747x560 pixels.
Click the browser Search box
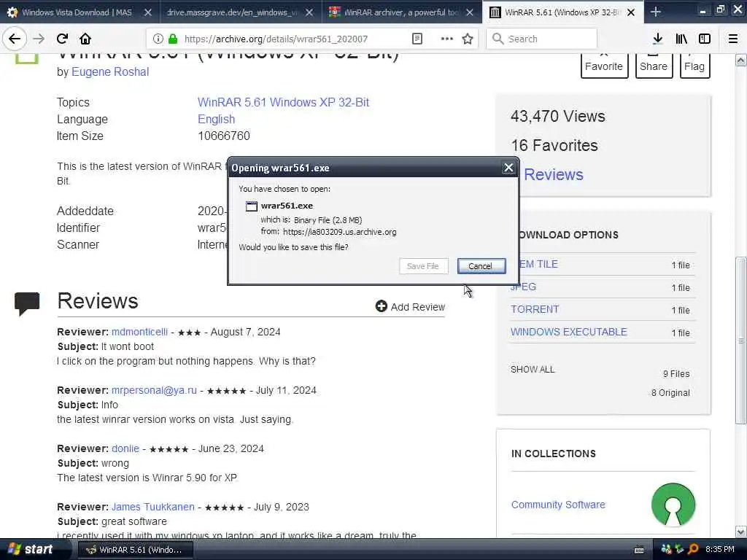pyautogui.click(x=541, y=39)
